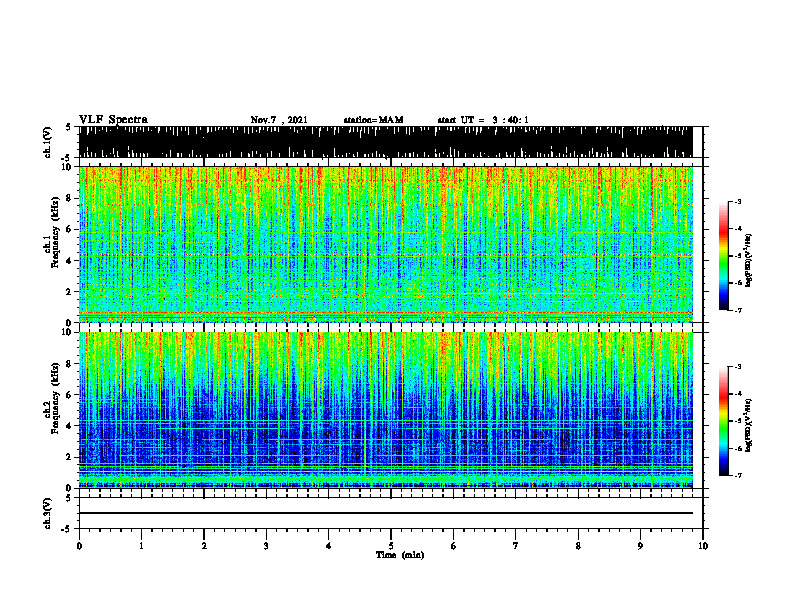Click time axis tick label '1'

141,546
